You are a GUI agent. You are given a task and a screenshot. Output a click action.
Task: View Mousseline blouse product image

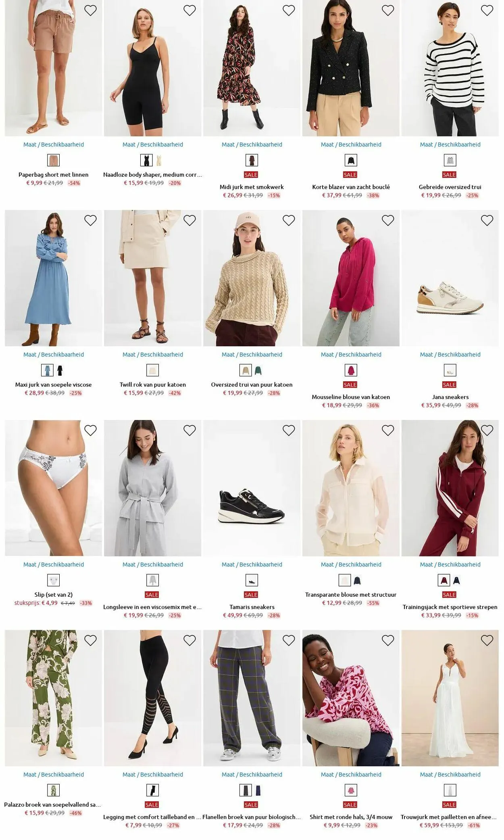pos(351,278)
